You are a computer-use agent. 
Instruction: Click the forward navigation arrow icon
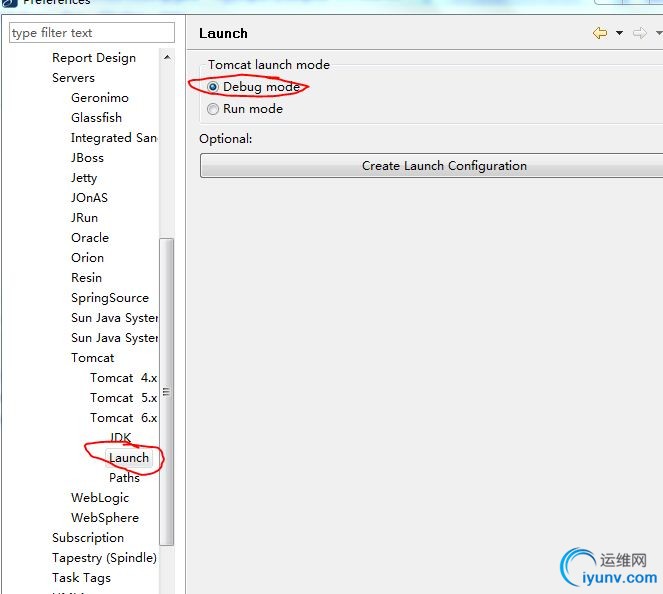tap(639, 33)
